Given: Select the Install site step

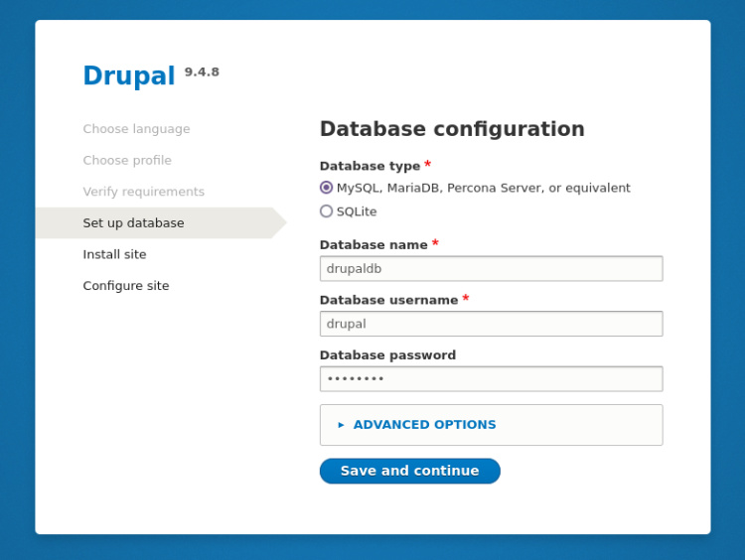Looking at the screenshot, I should point(114,254).
